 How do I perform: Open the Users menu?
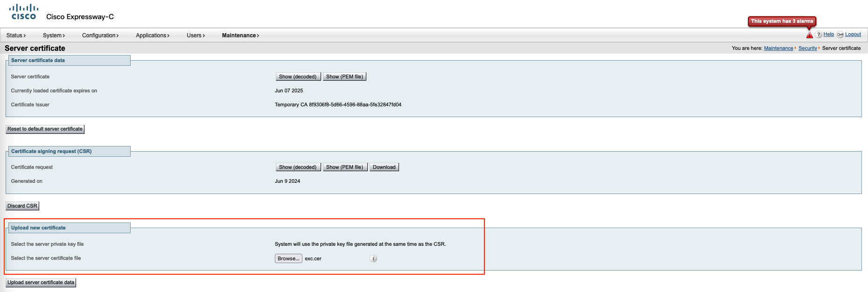pos(196,35)
